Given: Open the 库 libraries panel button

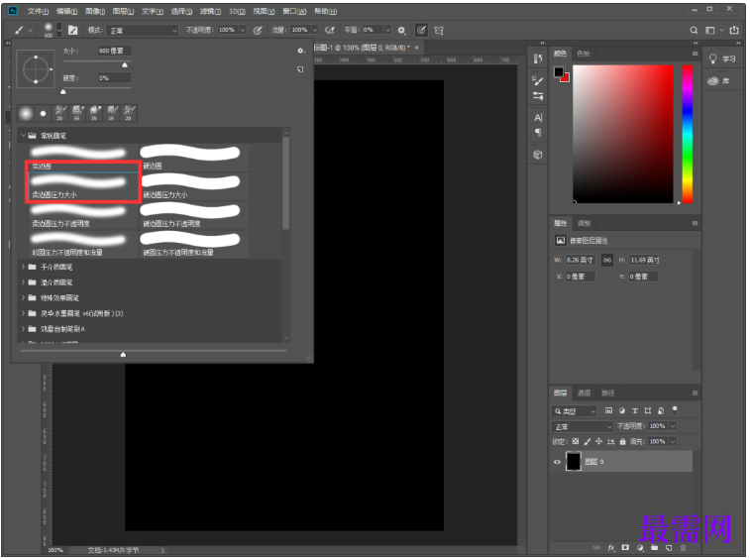Looking at the screenshot, I should pos(724,81).
